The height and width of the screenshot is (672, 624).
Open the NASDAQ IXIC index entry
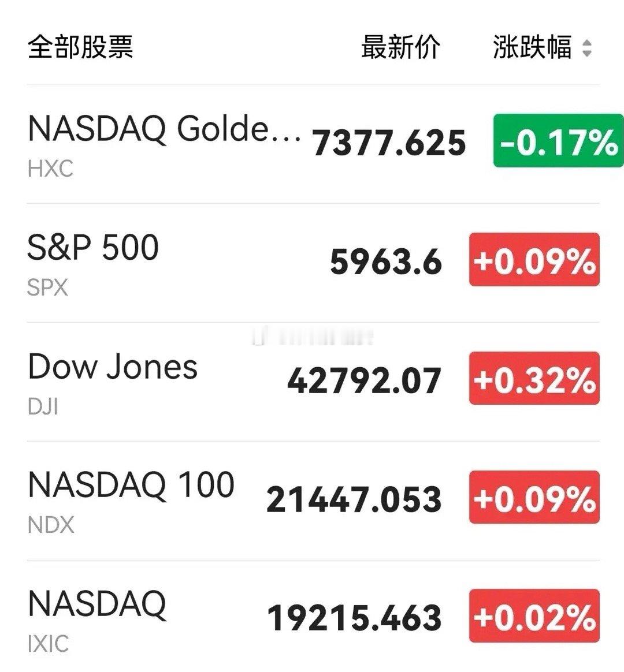tap(313, 617)
